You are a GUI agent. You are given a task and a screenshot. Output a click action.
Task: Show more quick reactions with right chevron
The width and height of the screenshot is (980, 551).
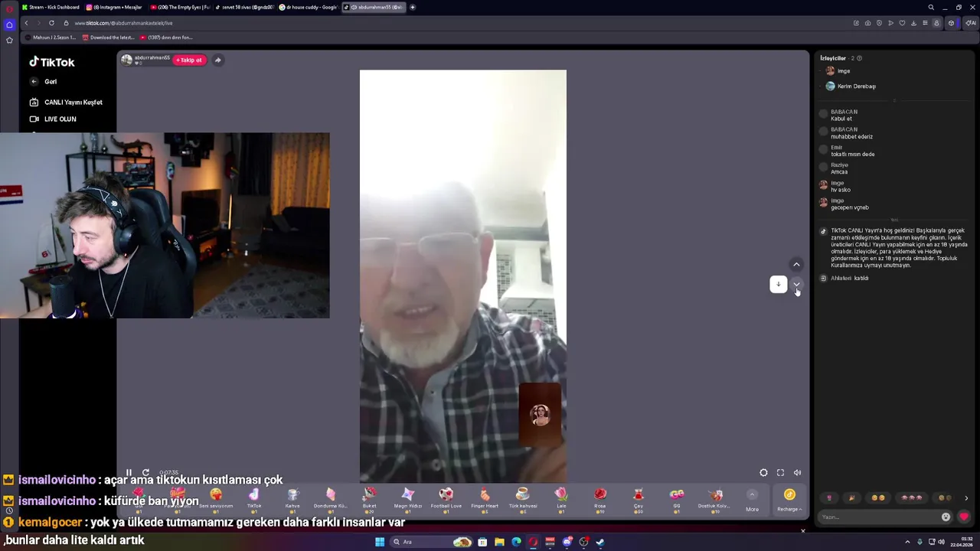(x=965, y=498)
